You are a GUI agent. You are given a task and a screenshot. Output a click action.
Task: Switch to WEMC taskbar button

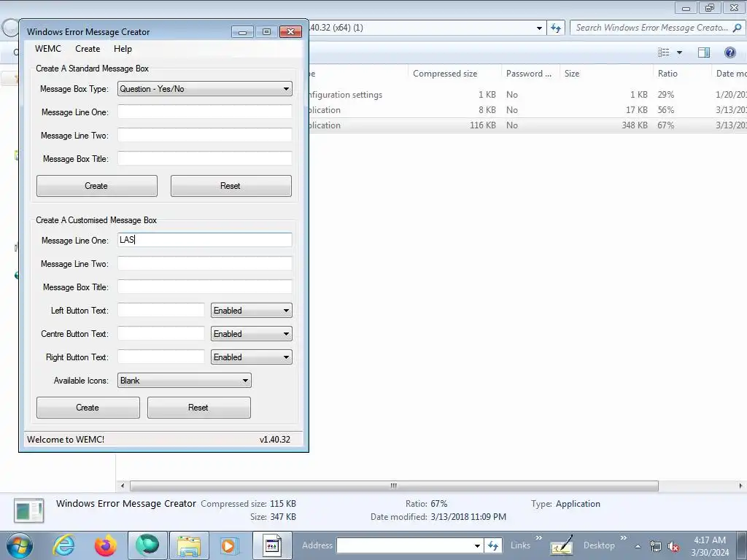tap(272, 545)
